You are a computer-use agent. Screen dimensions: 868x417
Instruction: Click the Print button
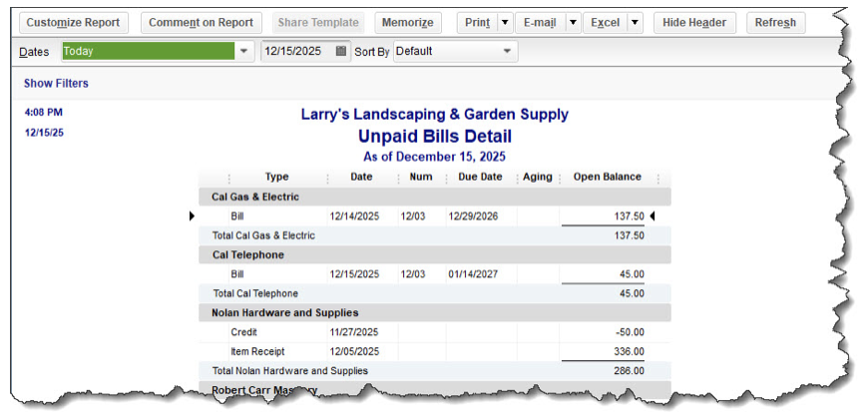[x=477, y=23]
